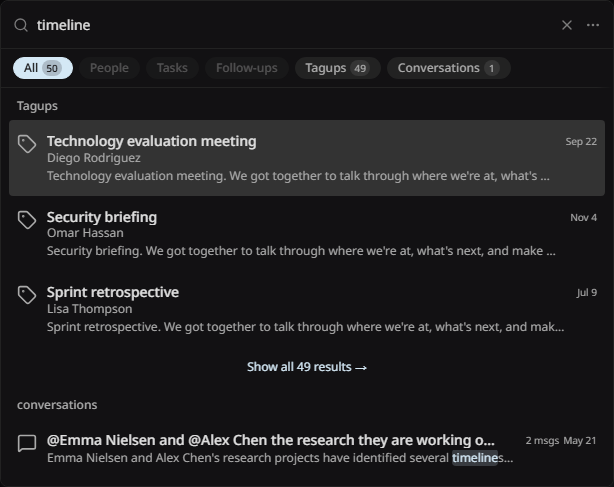Select the People filter tab
This screenshot has height=487, width=614.
click(109, 68)
